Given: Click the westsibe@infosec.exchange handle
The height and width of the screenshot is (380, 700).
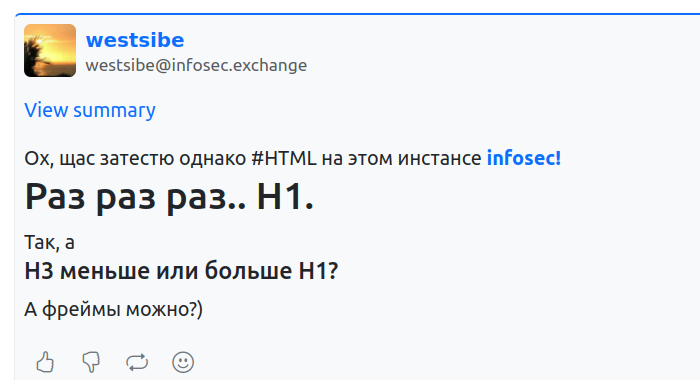Looking at the screenshot, I should [x=196, y=65].
